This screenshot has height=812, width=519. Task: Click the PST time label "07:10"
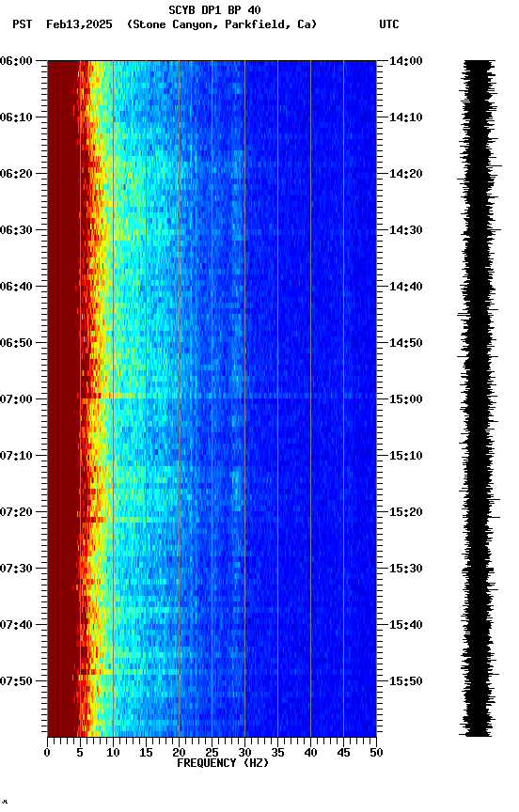click(x=16, y=456)
